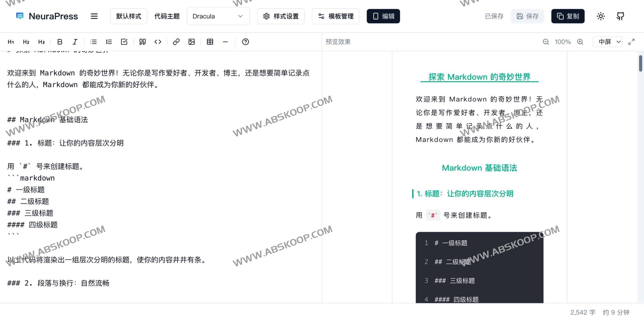Toggle italic formatting
Viewport: 644px width, 321px height.
pos(75,42)
